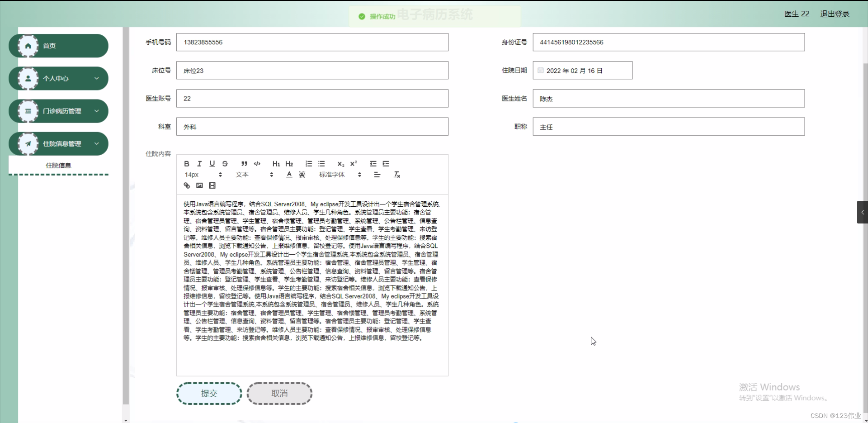Insert a code block in the editor
The width and height of the screenshot is (868, 423).
pos(257,164)
